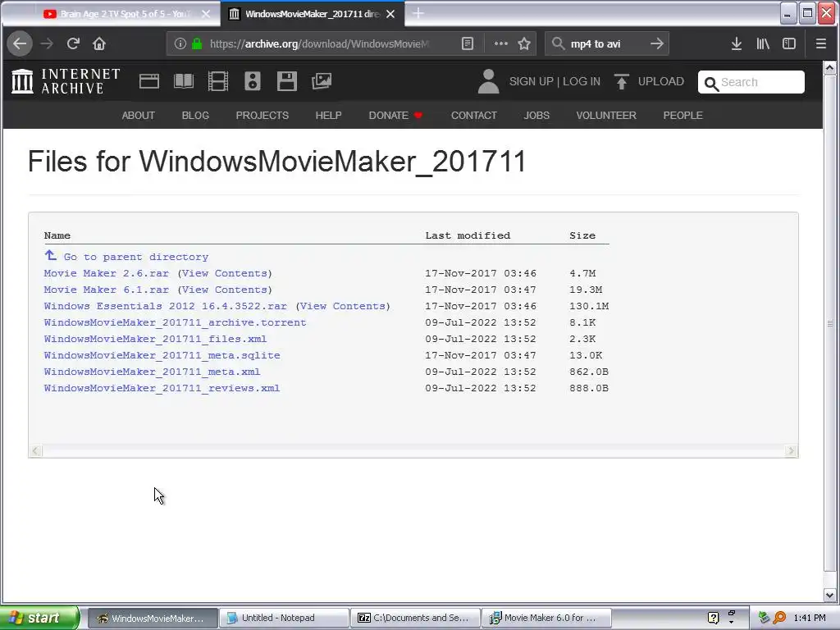Toggle reader view in address bar
This screenshot has width=840, height=630.
click(x=467, y=43)
